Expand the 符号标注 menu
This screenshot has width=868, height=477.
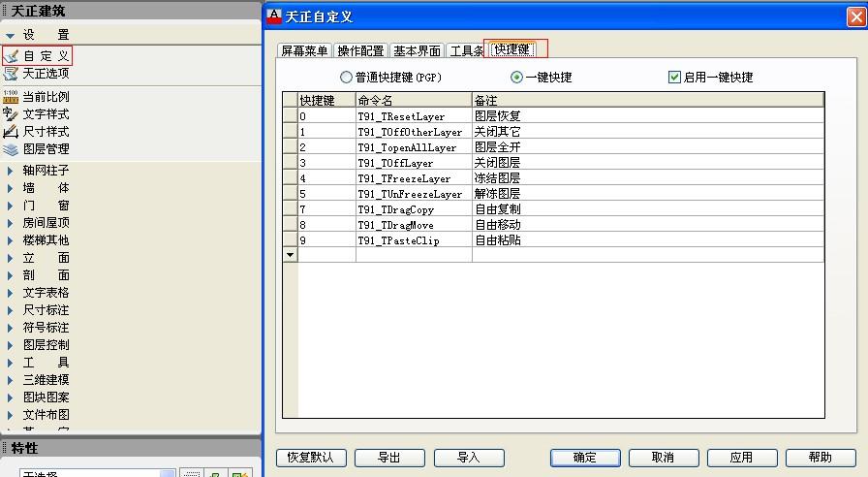10,328
